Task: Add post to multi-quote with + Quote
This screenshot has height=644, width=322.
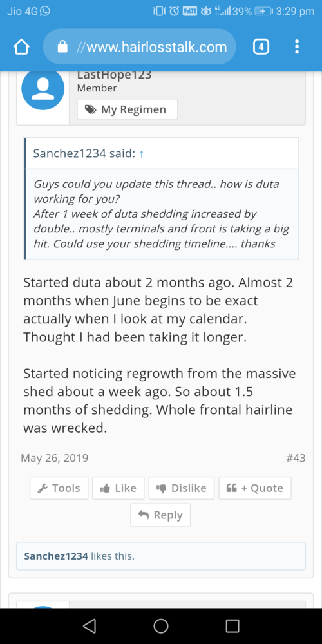Action: coord(255,488)
